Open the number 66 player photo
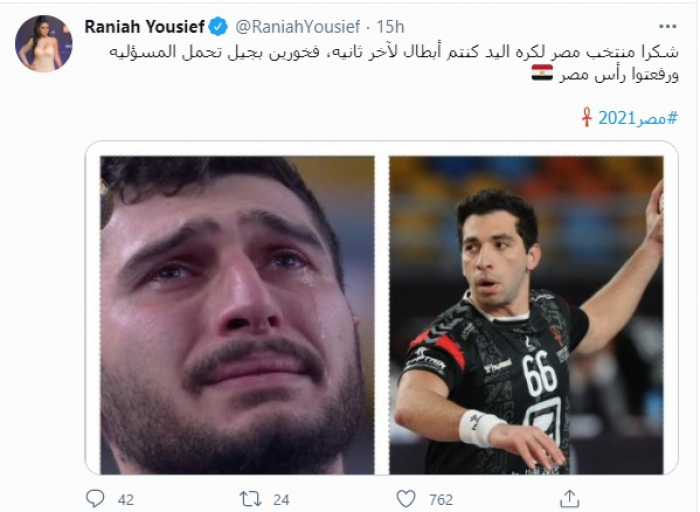Viewport: 700px width, 512px height. pos(526,315)
